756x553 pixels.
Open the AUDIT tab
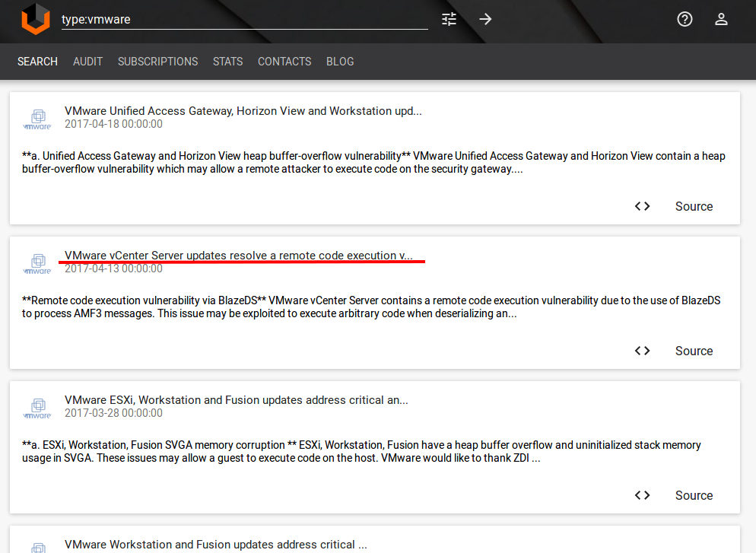click(87, 62)
